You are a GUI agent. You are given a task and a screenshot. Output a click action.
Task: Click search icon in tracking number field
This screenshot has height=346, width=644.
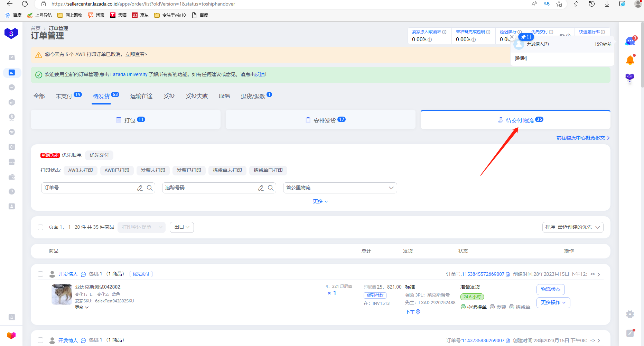tap(271, 188)
